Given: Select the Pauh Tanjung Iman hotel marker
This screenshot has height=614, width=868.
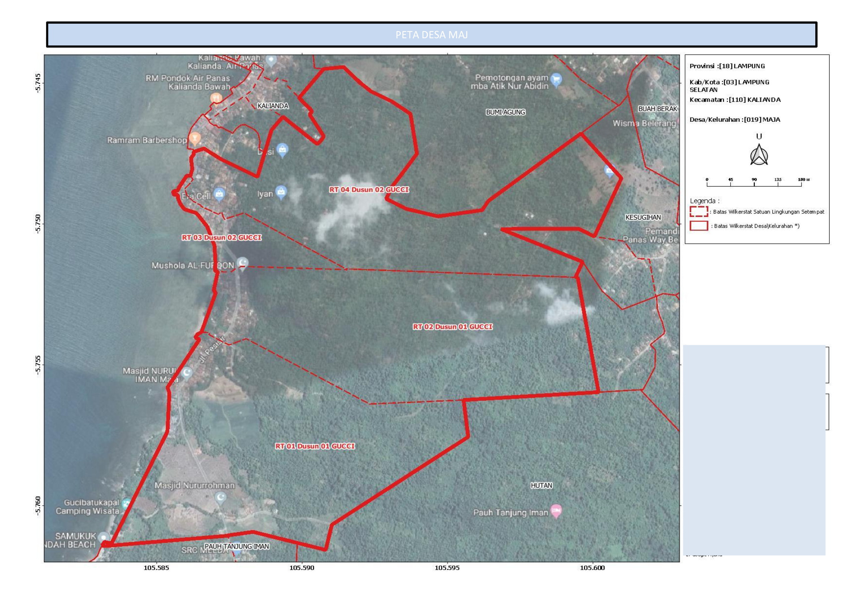Looking at the screenshot, I should coord(556,511).
